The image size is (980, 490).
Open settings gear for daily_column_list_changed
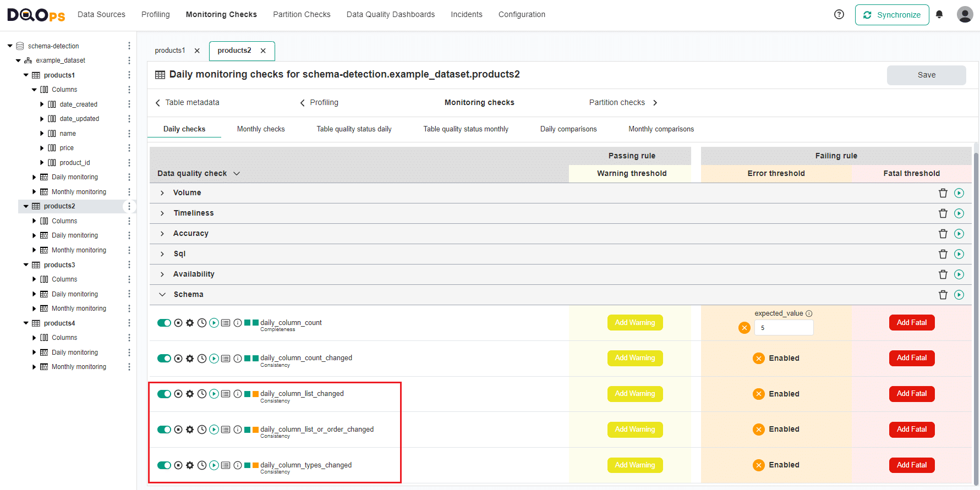(x=190, y=394)
